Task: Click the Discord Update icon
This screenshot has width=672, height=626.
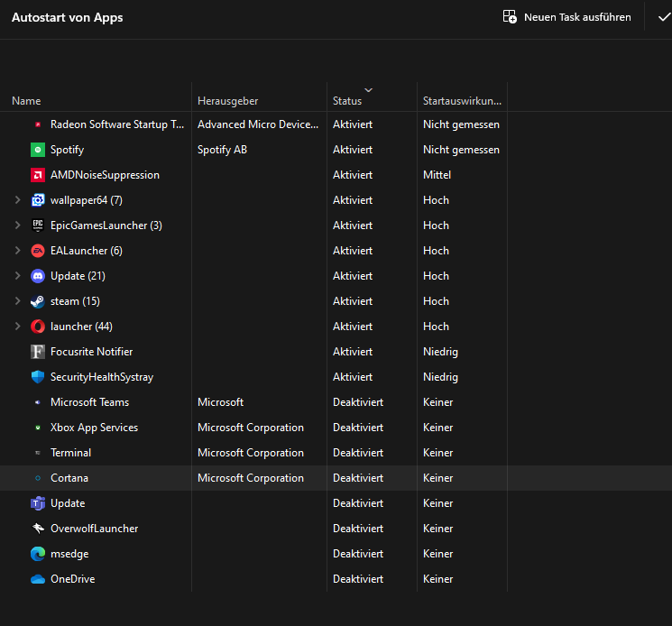Action: [x=38, y=276]
